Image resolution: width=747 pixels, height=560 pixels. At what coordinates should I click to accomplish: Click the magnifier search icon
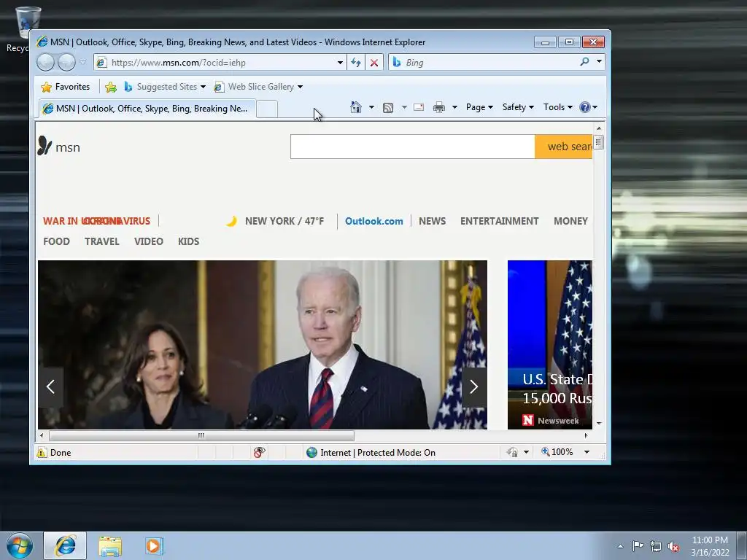coord(584,62)
